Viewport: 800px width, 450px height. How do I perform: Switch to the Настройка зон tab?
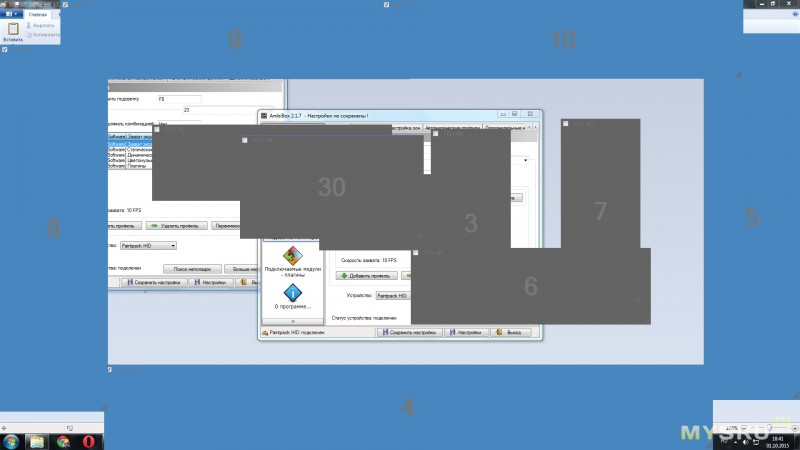tap(406, 128)
